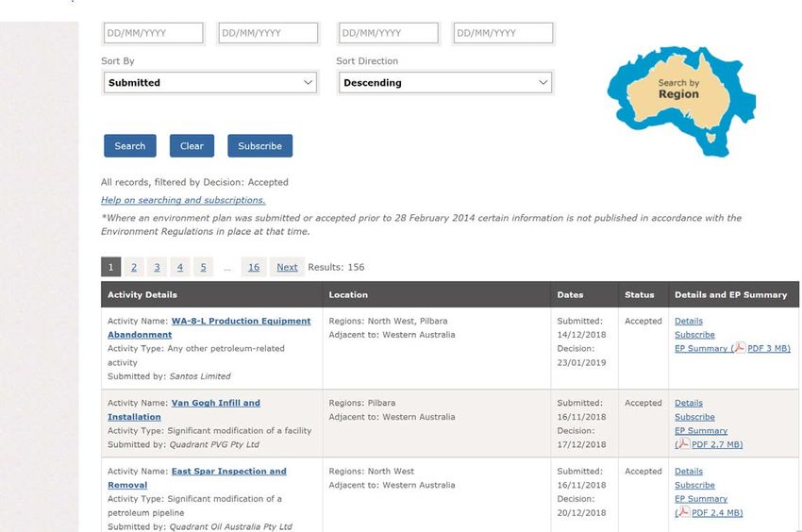Focus the first DD/MM/YYYY date field
This screenshot has width=802, height=532.
click(x=154, y=33)
